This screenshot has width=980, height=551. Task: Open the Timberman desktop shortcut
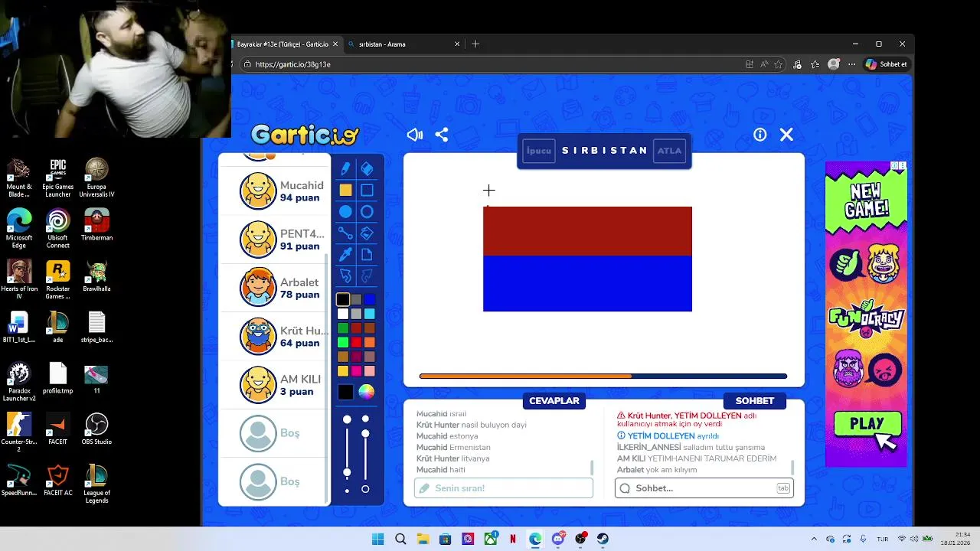[96, 224]
